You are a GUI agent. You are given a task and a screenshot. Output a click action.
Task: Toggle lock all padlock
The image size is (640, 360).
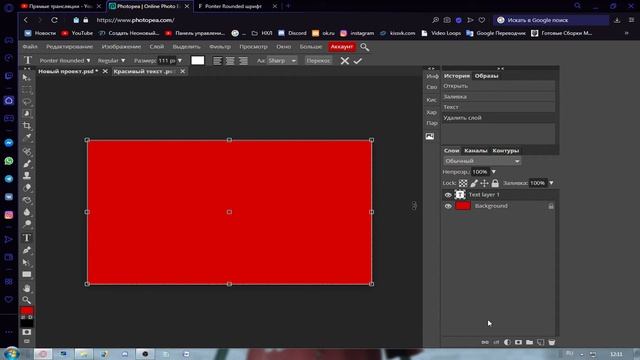pos(495,183)
